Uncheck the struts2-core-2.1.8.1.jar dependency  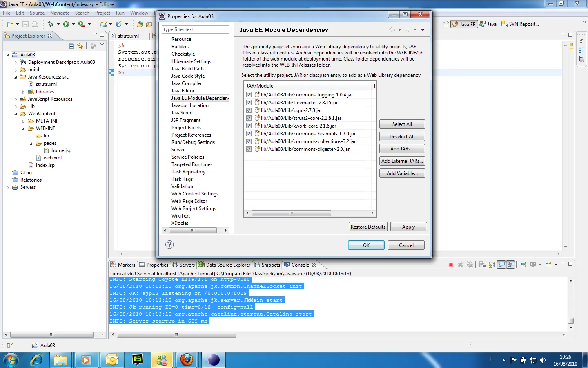[x=249, y=118]
